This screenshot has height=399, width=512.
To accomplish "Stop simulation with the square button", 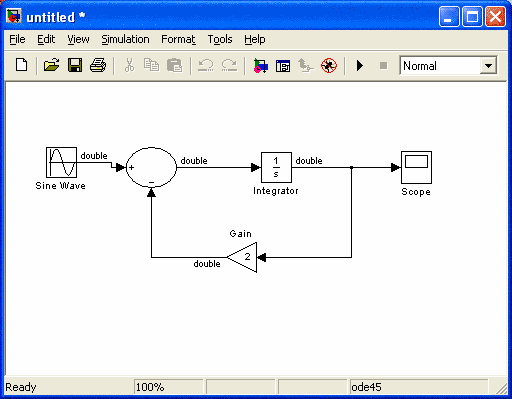I will [x=384, y=66].
